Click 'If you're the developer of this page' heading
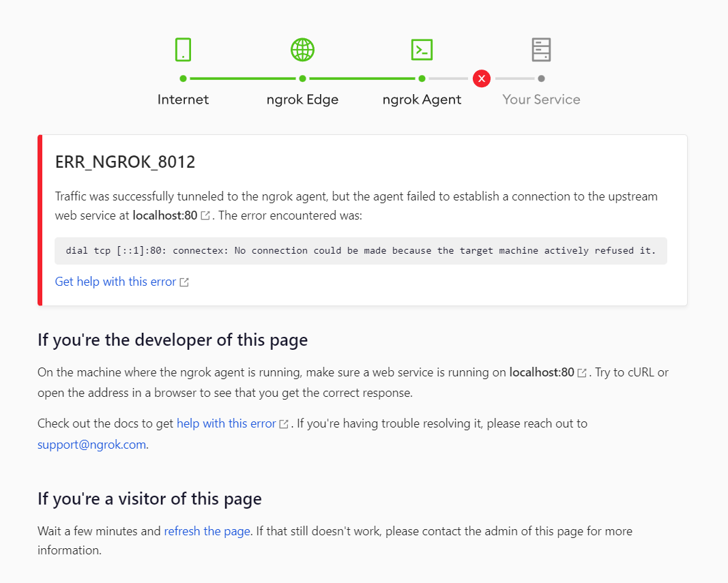 pos(172,340)
